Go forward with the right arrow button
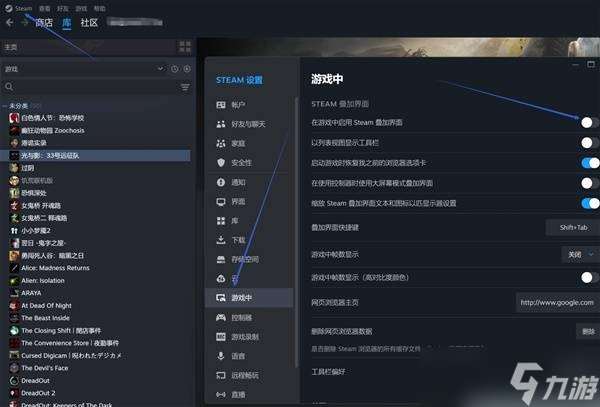 (x=24, y=23)
